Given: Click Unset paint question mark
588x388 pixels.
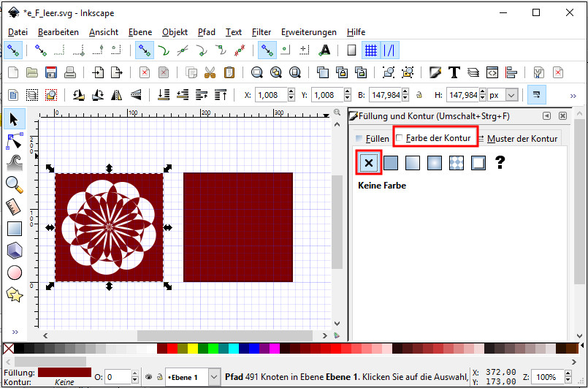Looking at the screenshot, I should tap(500, 162).
